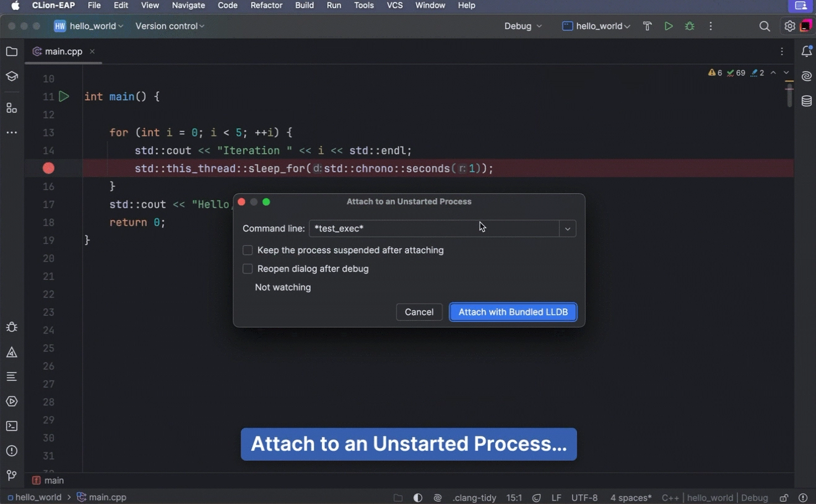The width and height of the screenshot is (816, 504).
Task: Enable Keep the process suspended after attaching
Action: pos(248,250)
